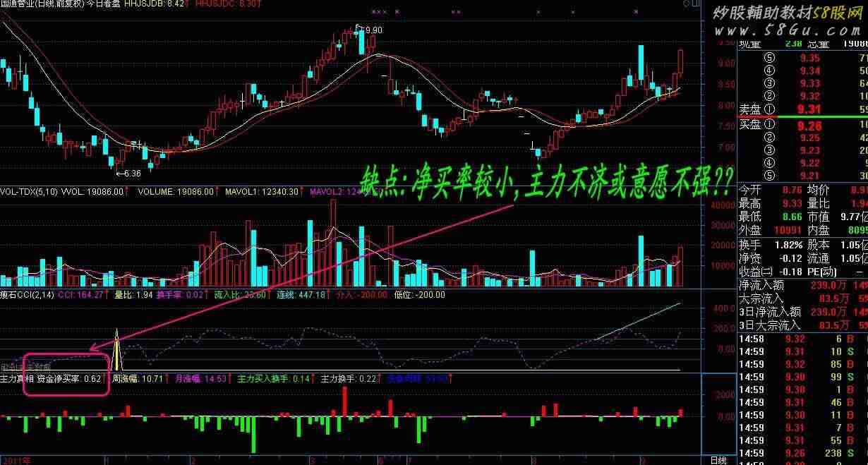Select buy level ⑤ price 9.21
This screenshot has width=868, height=465.
809,176
